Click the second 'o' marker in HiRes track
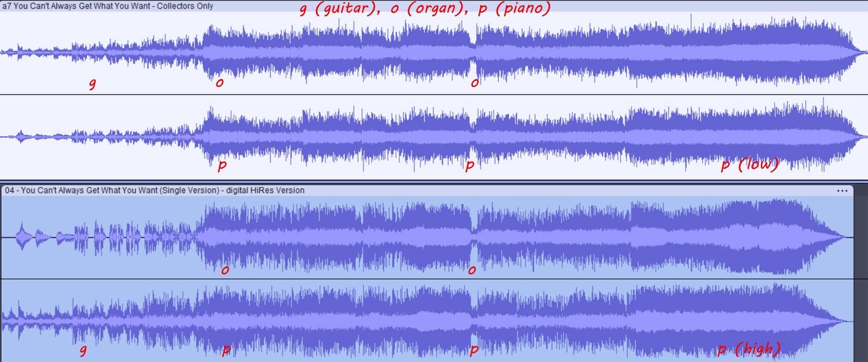This screenshot has width=868, height=362. 472,269
